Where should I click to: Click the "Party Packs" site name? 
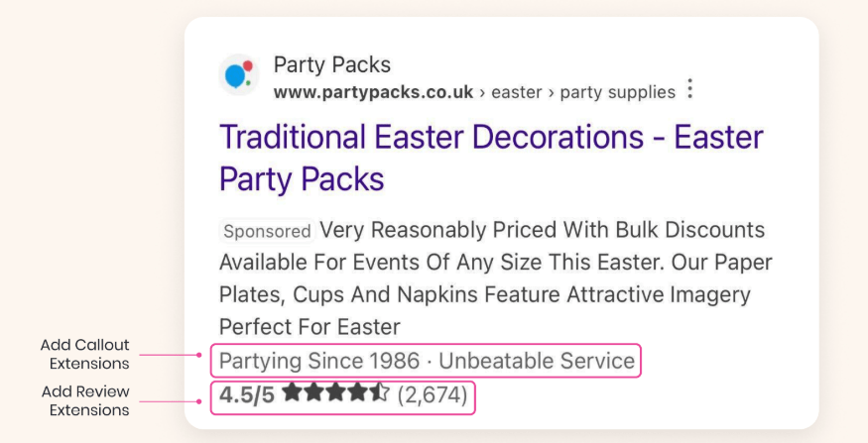click(x=331, y=65)
